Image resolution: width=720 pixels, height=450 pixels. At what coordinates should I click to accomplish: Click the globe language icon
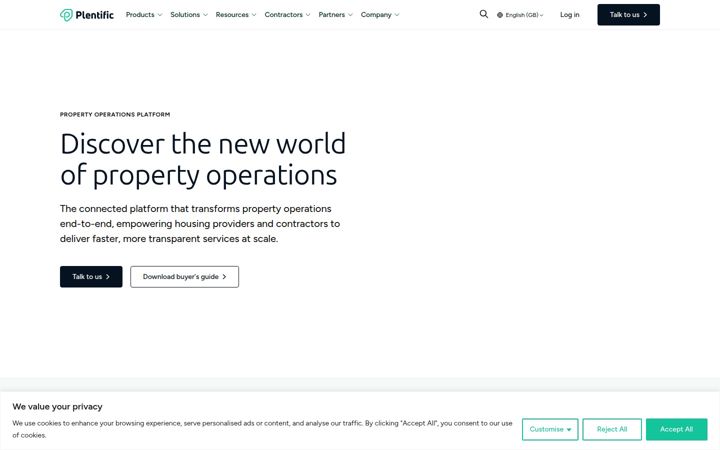tap(500, 15)
